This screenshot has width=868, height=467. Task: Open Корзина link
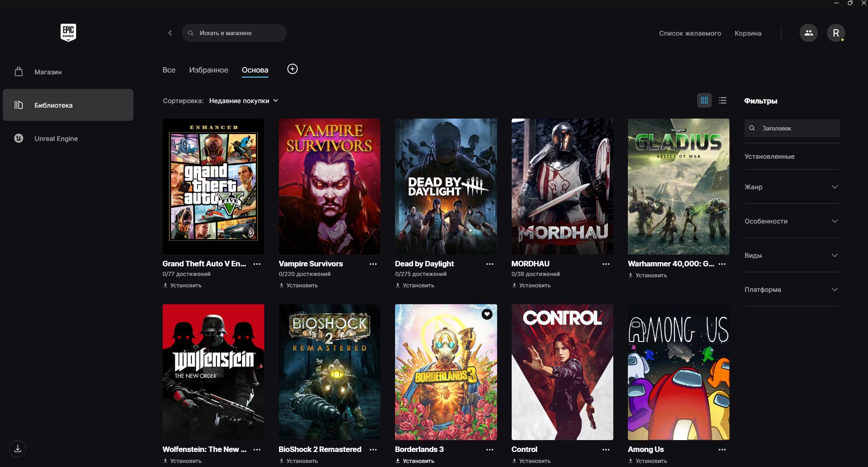click(748, 33)
